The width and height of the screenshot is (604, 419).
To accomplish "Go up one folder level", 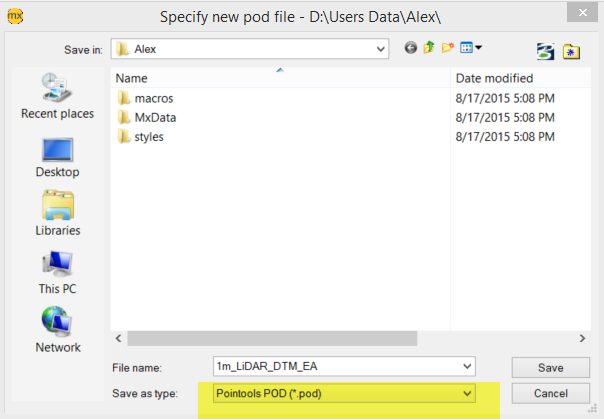I will 429,48.
